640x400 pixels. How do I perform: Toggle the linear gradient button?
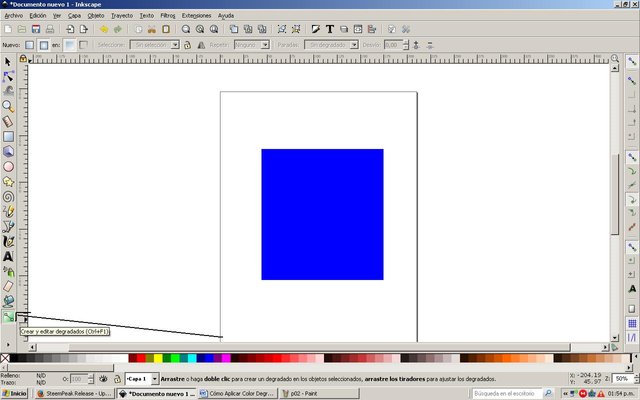pos(29,45)
